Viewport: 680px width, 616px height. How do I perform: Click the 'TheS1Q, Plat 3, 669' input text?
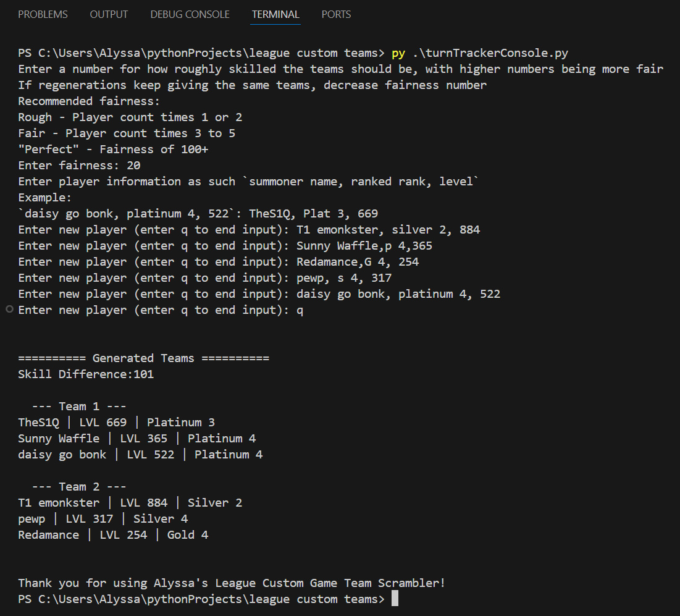pos(314,213)
